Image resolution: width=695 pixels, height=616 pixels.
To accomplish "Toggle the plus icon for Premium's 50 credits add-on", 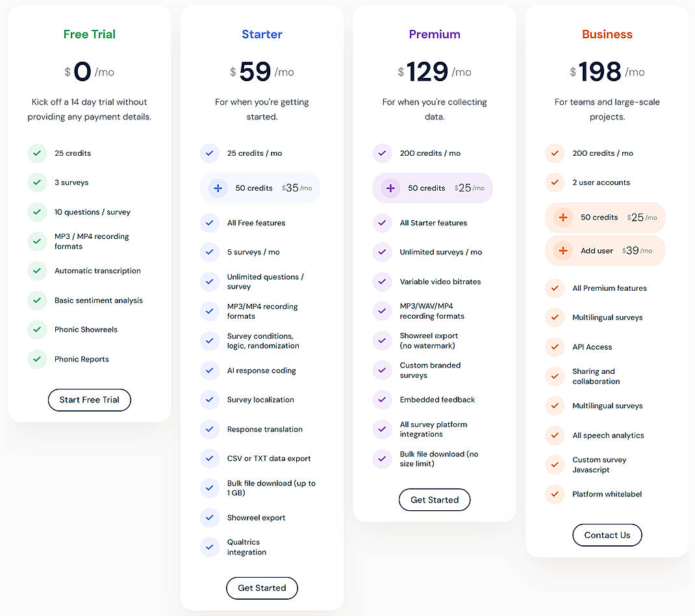I will tap(389, 188).
